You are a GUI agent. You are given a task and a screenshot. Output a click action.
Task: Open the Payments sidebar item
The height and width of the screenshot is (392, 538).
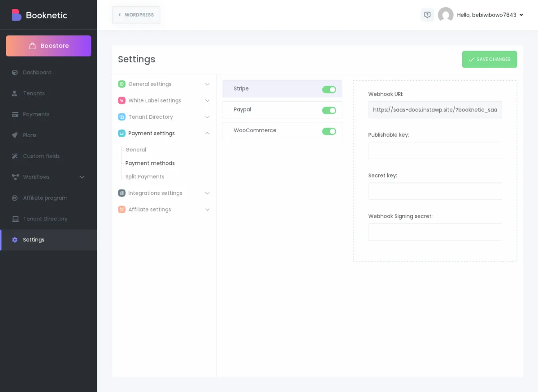click(x=48, y=114)
